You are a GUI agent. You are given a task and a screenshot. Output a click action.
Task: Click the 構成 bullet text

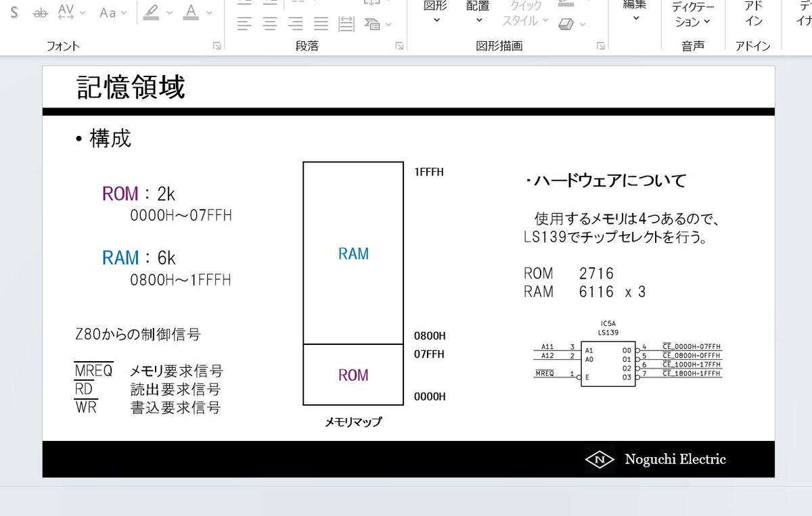[110, 139]
